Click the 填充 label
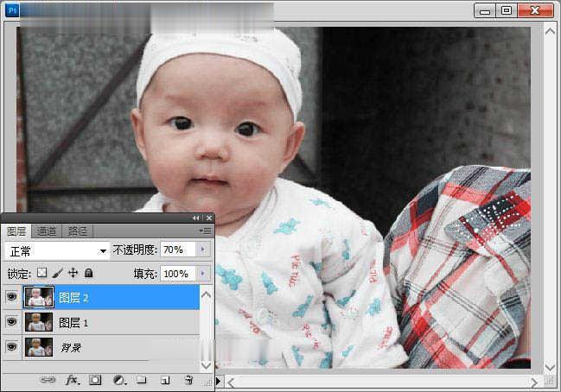The height and width of the screenshot is (392, 561). click(145, 274)
